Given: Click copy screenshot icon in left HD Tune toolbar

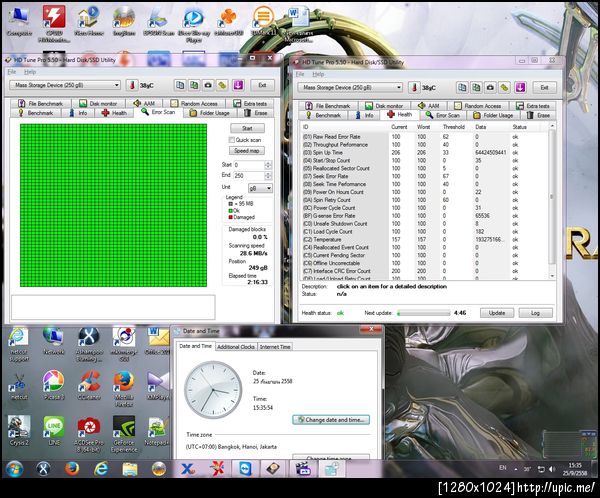Looking at the screenshot, I should 194,85.
